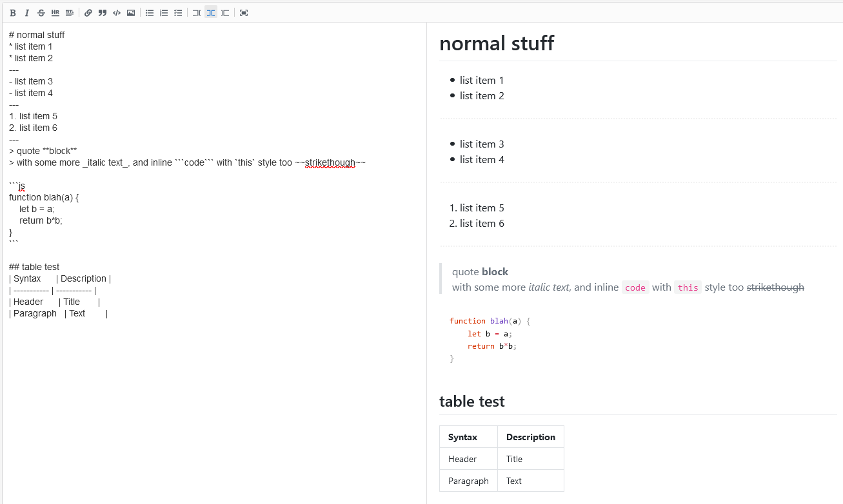Create a bullet list

(x=149, y=12)
